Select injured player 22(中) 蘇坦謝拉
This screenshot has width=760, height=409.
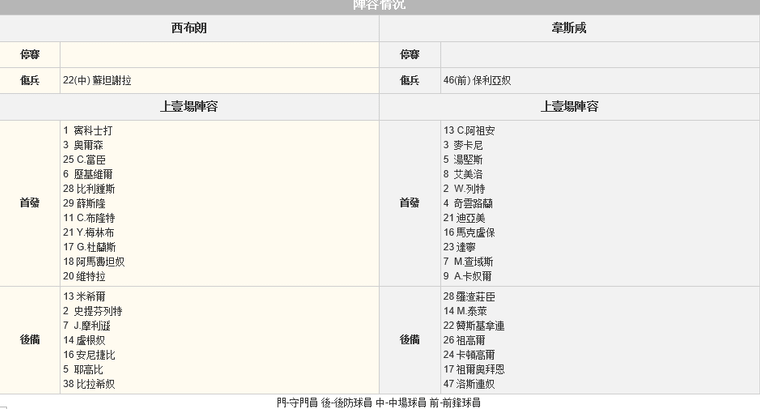tap(97, 80)
